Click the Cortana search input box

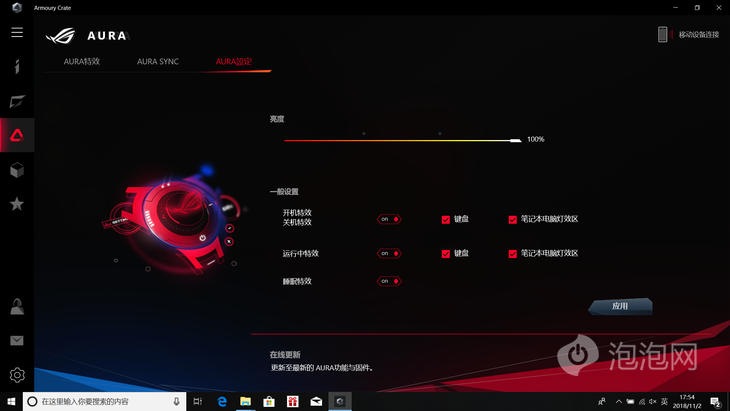click(x=105, y=401)
